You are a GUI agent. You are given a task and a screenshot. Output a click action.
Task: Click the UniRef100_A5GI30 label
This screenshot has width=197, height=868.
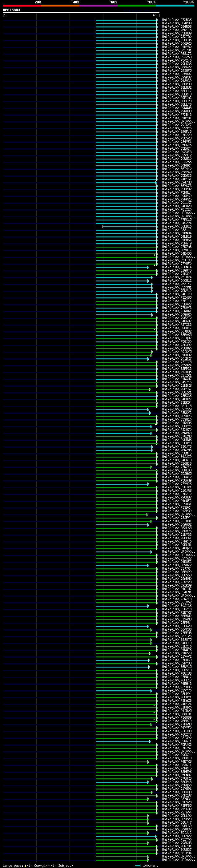point(177,342)
